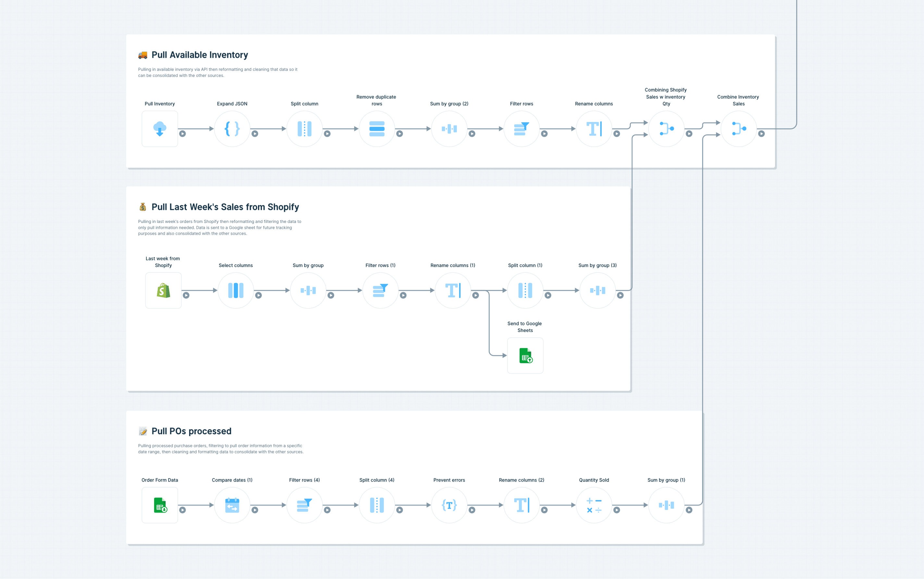Run the Prevent errors step play button

click(x=472, y=510)
